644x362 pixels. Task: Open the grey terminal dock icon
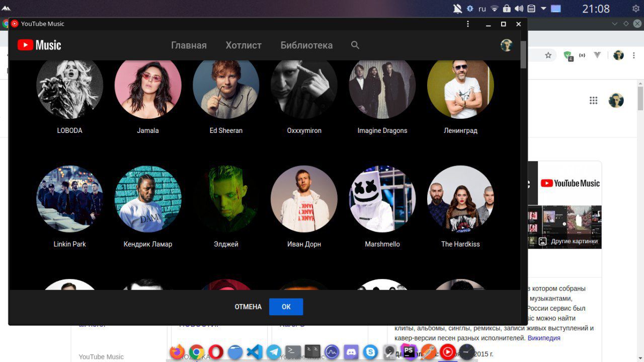click(x=293, y=351)
